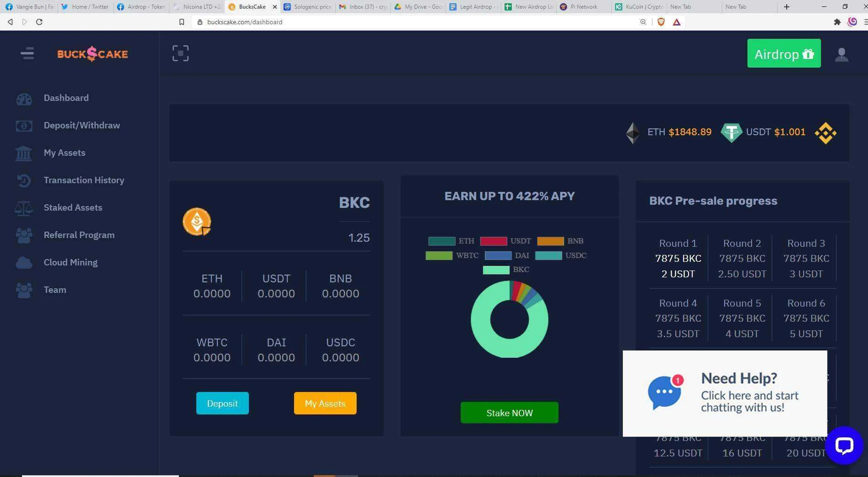This screenshot has height=477, width=868.
Task: Click the ETH $1848.89 price text
Action: click(x=679, y=132)
